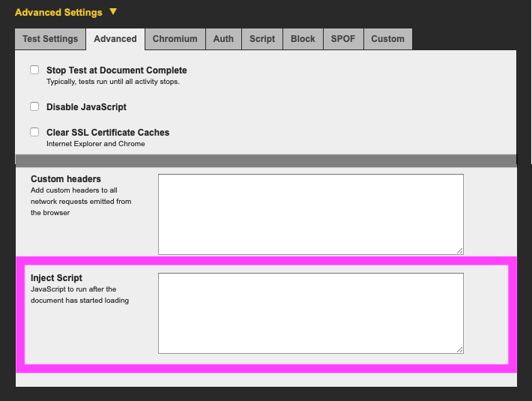Tick the Disable JavaScript checkbox

pyautogui.click(x=34, y=106)
